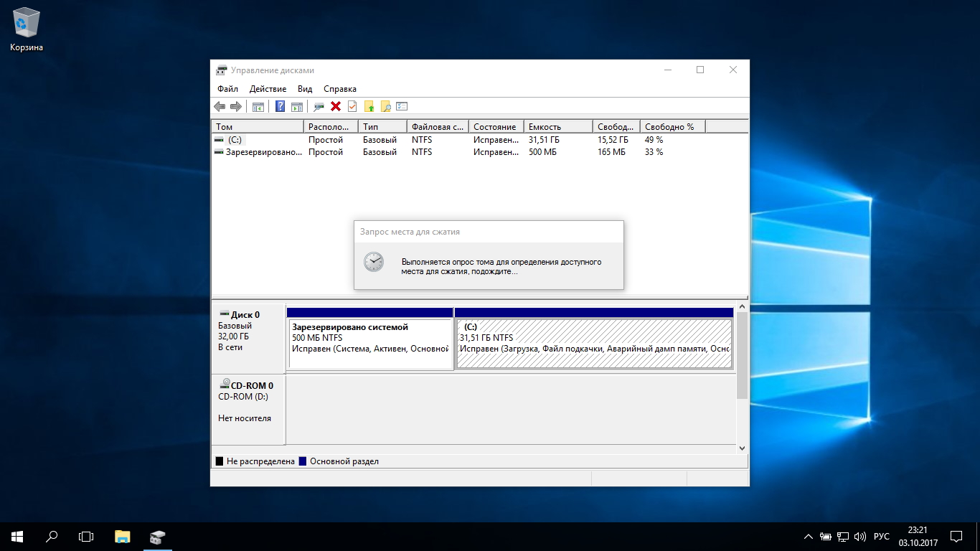Click the Properties checkmark page icon
The width and height of the screenshot is (980, 551).
(352, 107)
